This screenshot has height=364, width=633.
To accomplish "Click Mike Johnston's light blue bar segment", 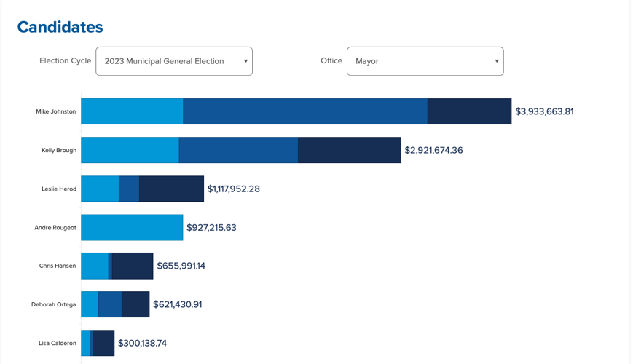I will (132, 111).
